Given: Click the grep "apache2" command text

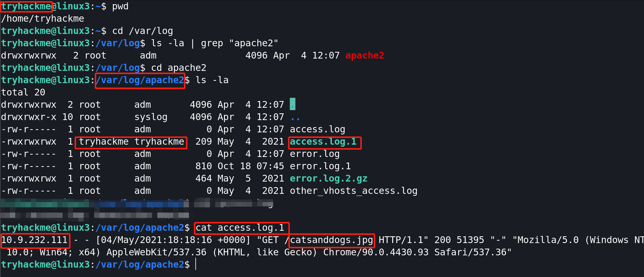Looking at the screenshot, I should coord(240,43).
